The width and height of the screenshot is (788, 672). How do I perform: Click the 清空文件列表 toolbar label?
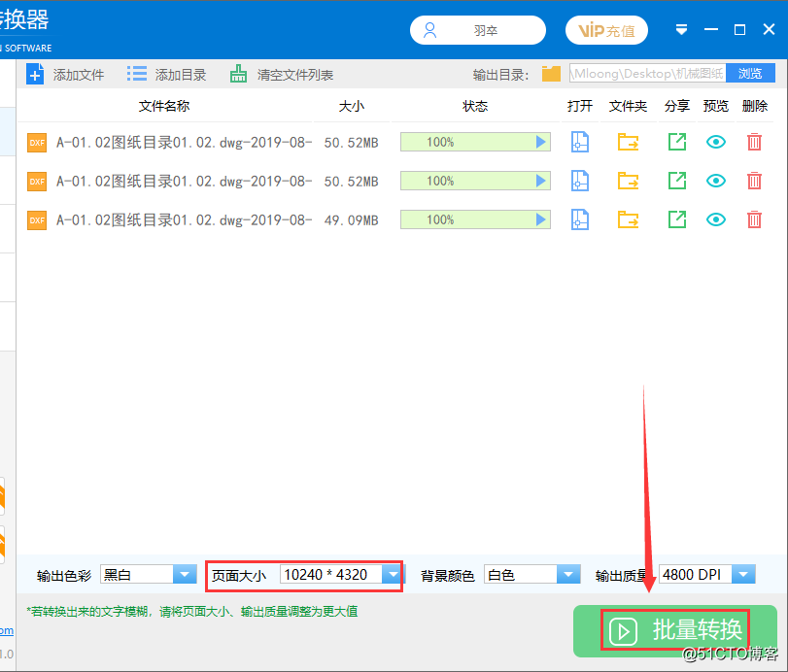tap(295, 75)
